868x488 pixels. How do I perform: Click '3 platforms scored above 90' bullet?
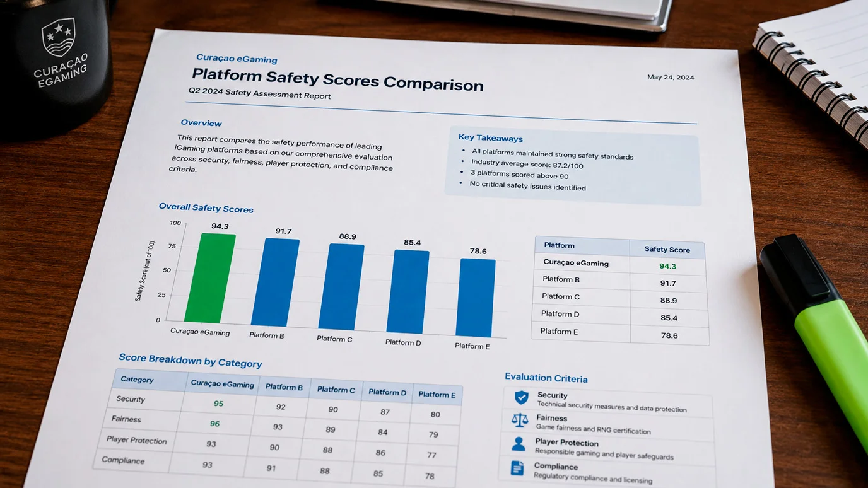point(519,175)
